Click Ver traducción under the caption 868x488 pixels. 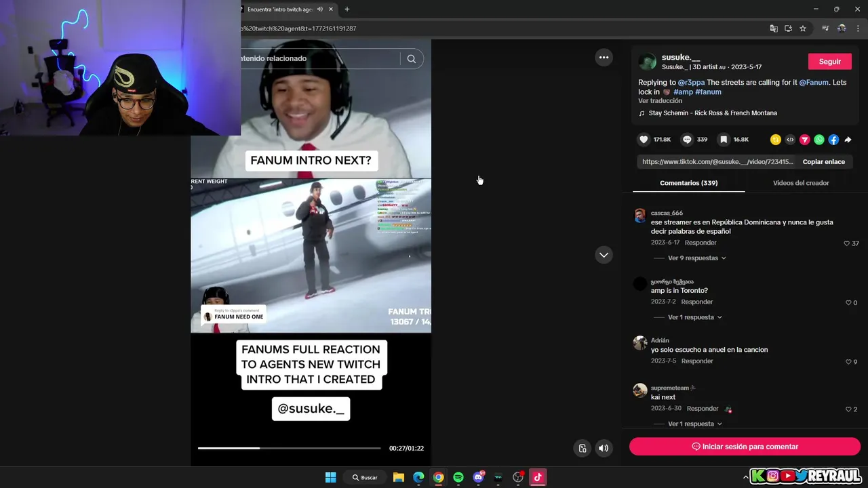[x=660, y=101]
